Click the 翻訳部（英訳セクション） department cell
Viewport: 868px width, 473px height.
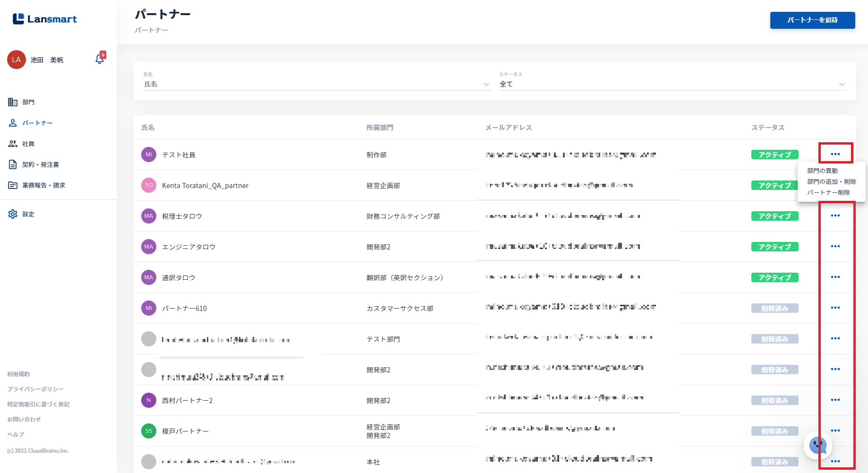click(x=405, y=278)
